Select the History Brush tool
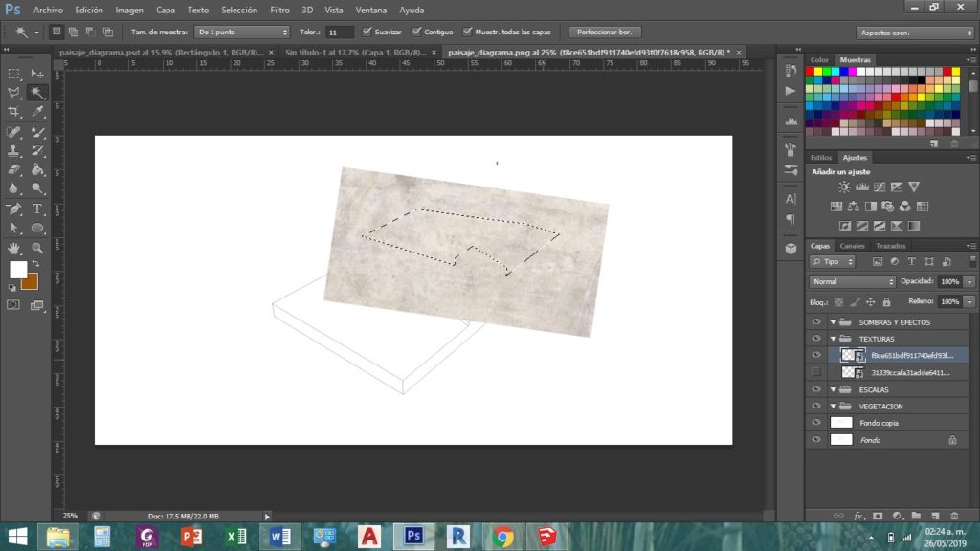This screenshot has width=980, height=551. coord(37,150)
